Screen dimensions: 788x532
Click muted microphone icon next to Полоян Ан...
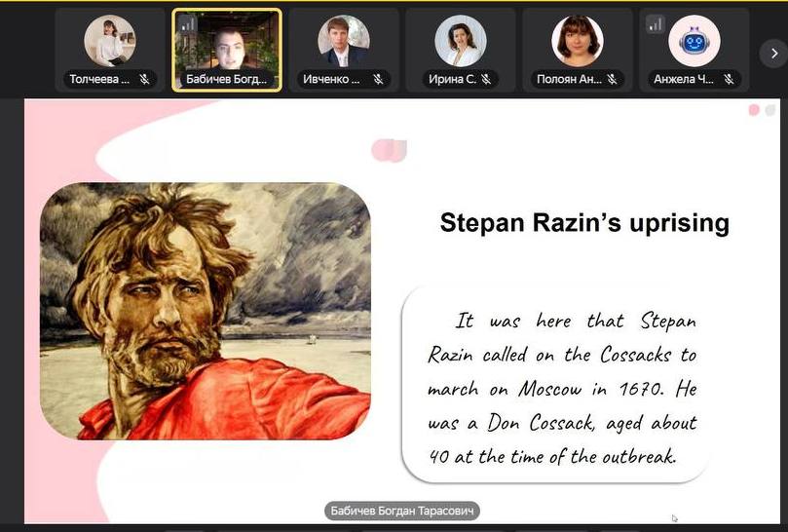coord(612,79)
